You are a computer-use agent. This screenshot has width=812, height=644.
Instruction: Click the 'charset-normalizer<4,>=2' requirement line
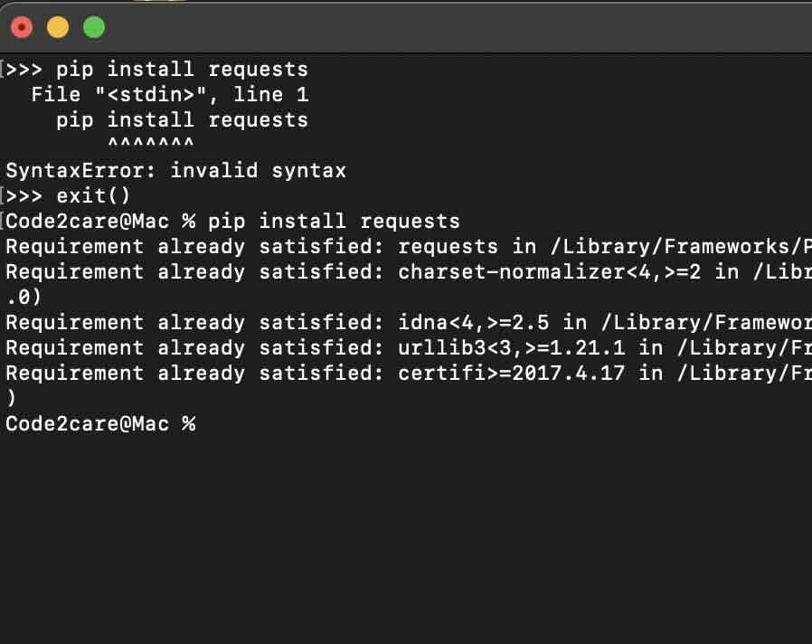[407, 272]
